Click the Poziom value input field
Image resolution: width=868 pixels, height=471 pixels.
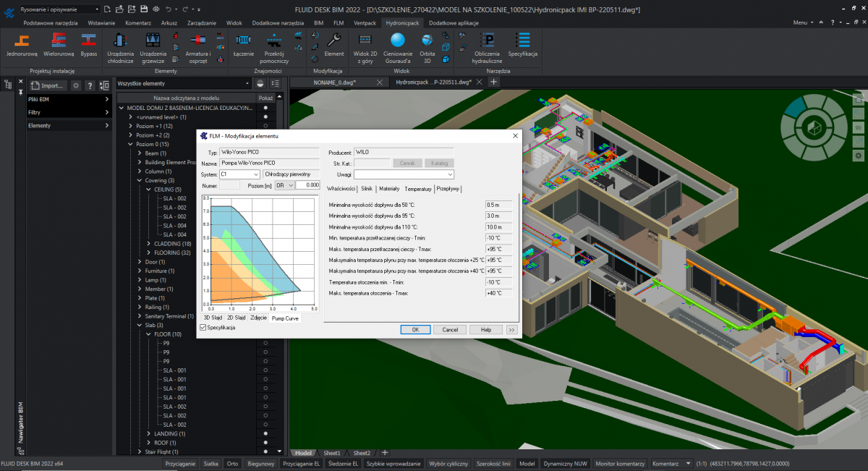[x=308, y=185]
